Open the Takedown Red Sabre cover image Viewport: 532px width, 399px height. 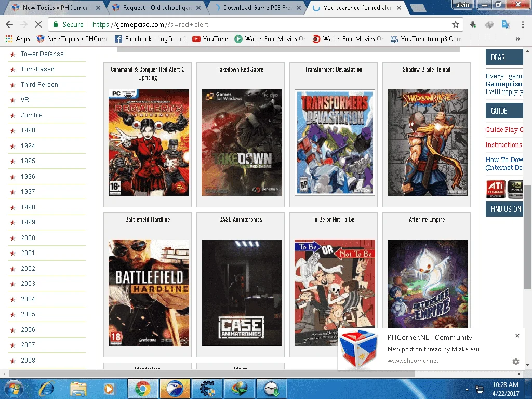242,142
